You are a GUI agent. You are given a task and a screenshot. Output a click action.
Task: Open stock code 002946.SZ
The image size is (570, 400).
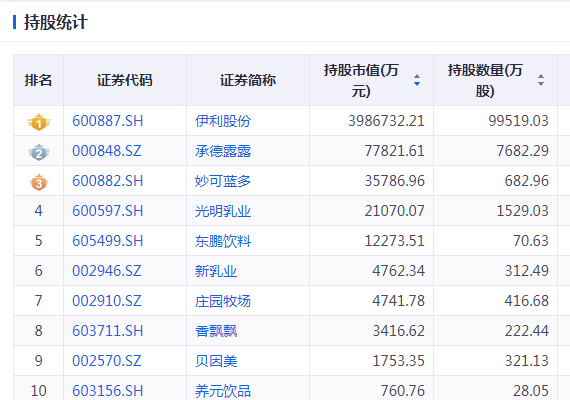pyautogui.click(x=107, y=271)
